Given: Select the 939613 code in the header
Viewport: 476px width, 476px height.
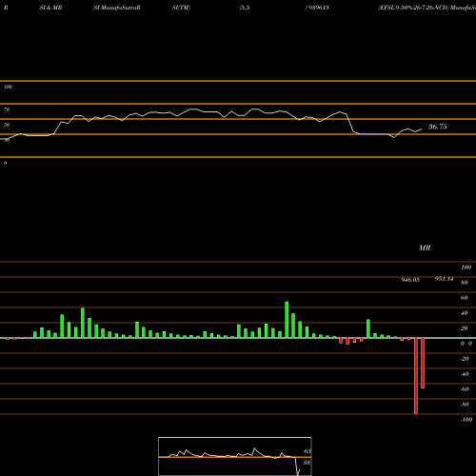Looking at the screenshot, I should click(319, 8).
